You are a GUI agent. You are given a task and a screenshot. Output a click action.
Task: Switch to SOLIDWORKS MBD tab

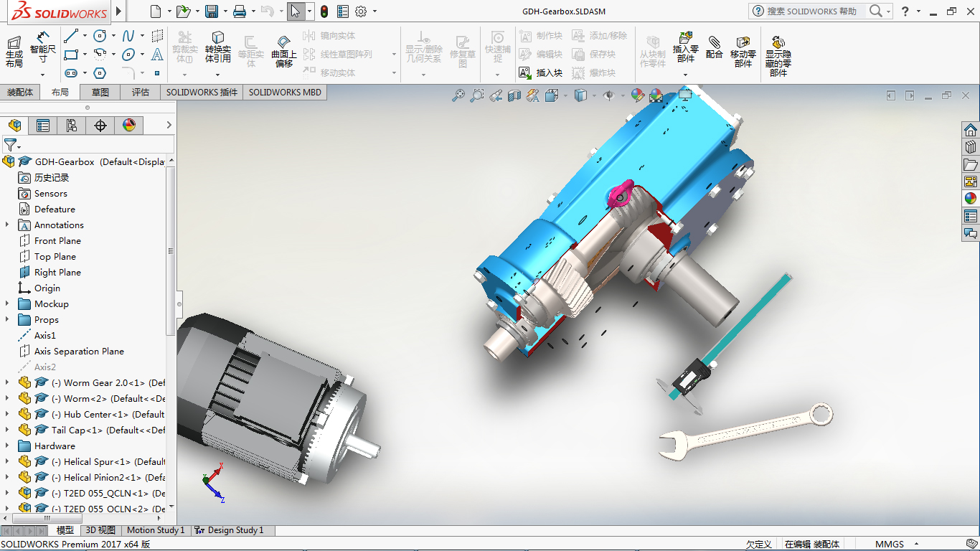pos(285,92)
